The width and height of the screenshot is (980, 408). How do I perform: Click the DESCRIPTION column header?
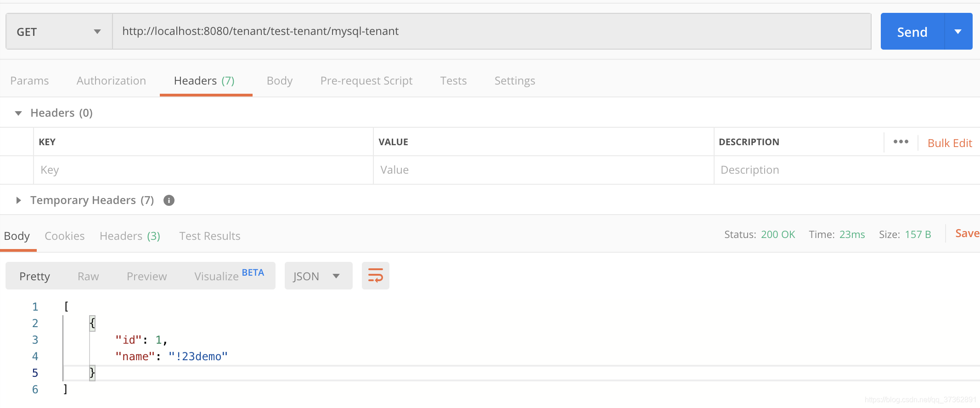click(749, 142)
